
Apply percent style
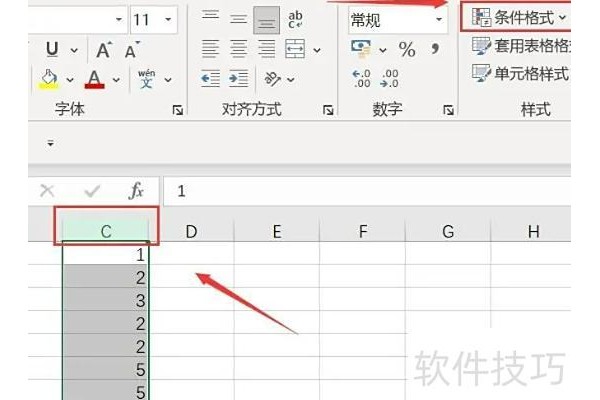(x=407, y=49)
